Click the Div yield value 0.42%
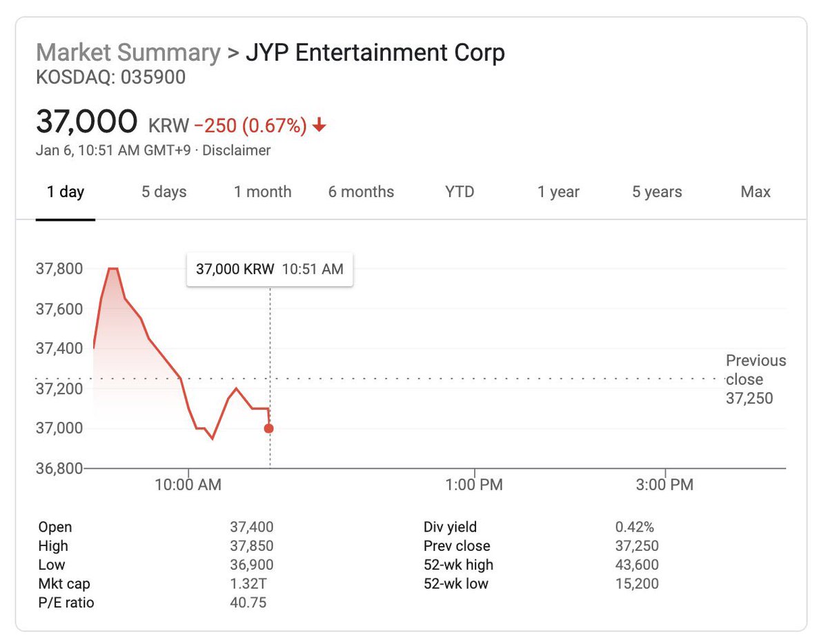 (635, 527)
